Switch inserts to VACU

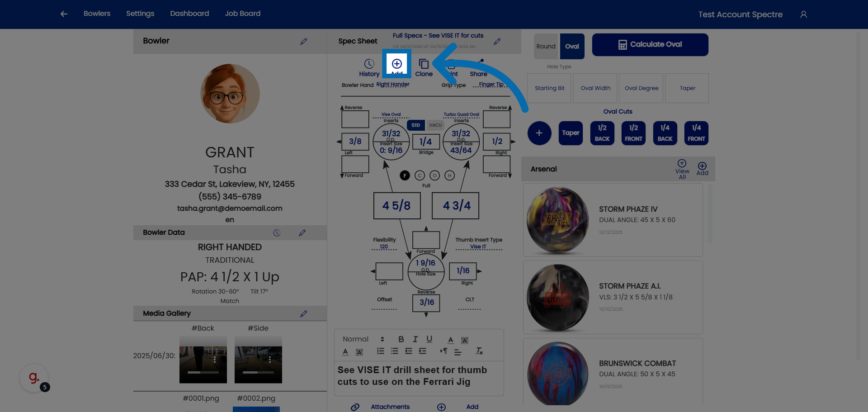(x=435, y=125)
